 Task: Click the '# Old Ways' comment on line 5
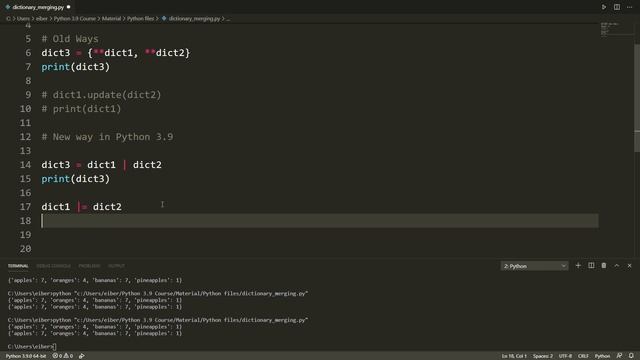point(70,39)
